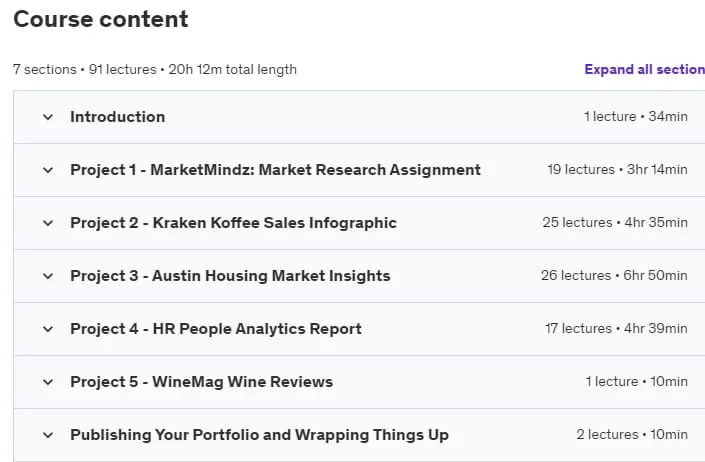Click the chevron beside Introduction

(48, 117)
